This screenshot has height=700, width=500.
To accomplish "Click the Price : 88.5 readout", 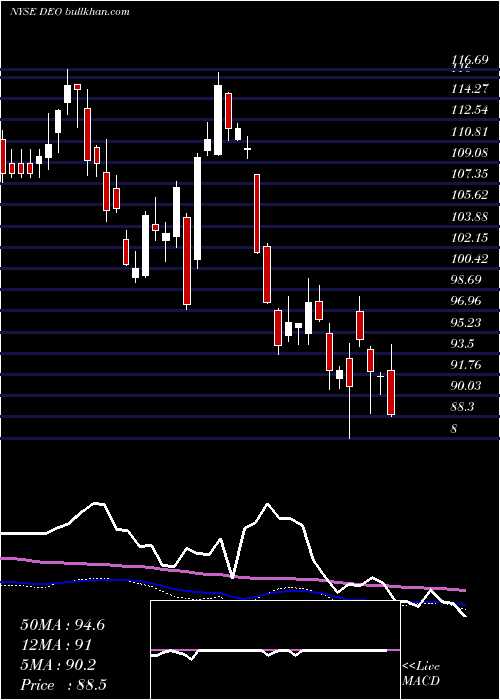I will pos(63,685).
